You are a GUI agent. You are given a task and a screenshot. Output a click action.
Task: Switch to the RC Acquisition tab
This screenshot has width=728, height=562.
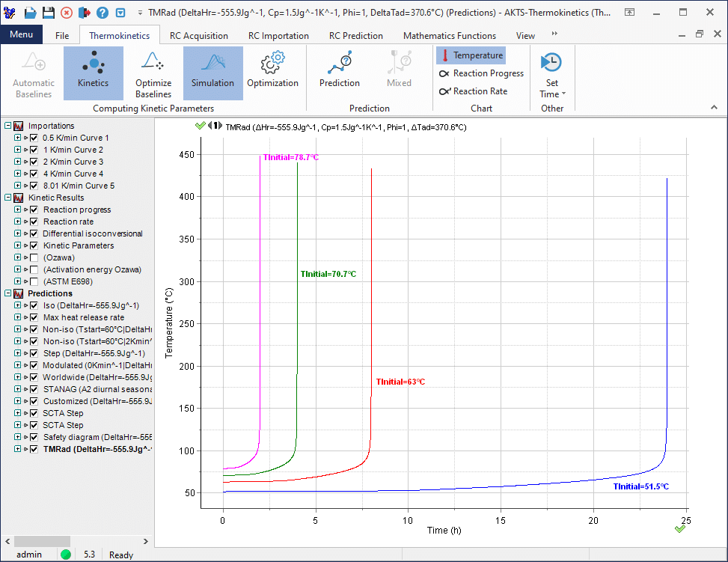click(x=198, y=35)
